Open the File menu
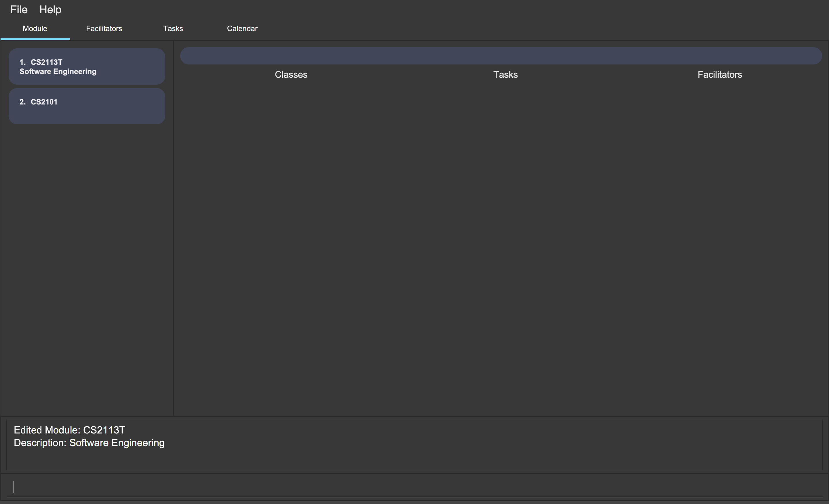The height and width of the screenshot is (504, 829). (x=19, y=9)
